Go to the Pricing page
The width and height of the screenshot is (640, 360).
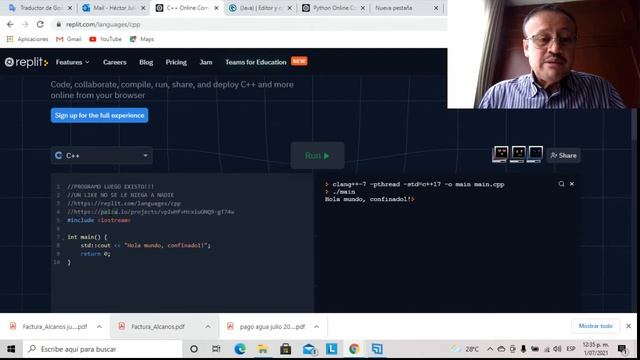176,62
